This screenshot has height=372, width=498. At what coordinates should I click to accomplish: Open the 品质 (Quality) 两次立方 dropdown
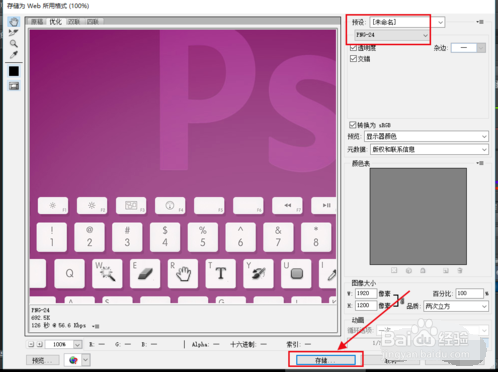tap(456, 306)
